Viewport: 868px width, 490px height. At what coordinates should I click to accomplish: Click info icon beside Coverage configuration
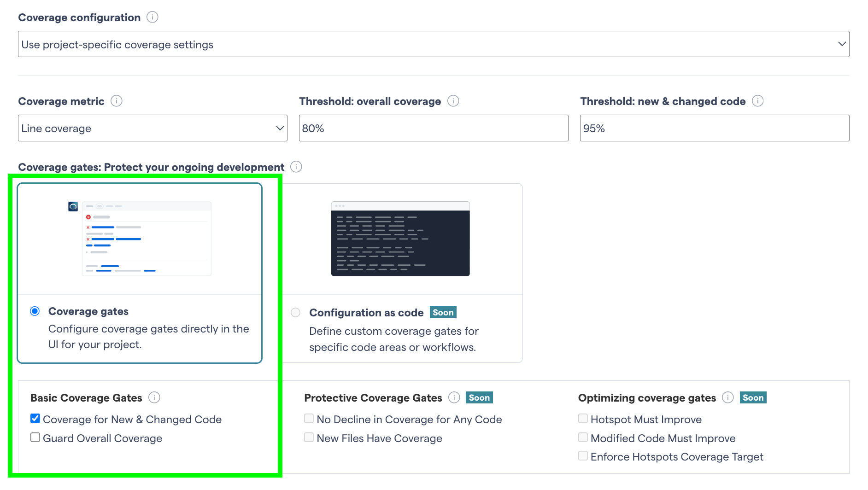tap(152, 17)
